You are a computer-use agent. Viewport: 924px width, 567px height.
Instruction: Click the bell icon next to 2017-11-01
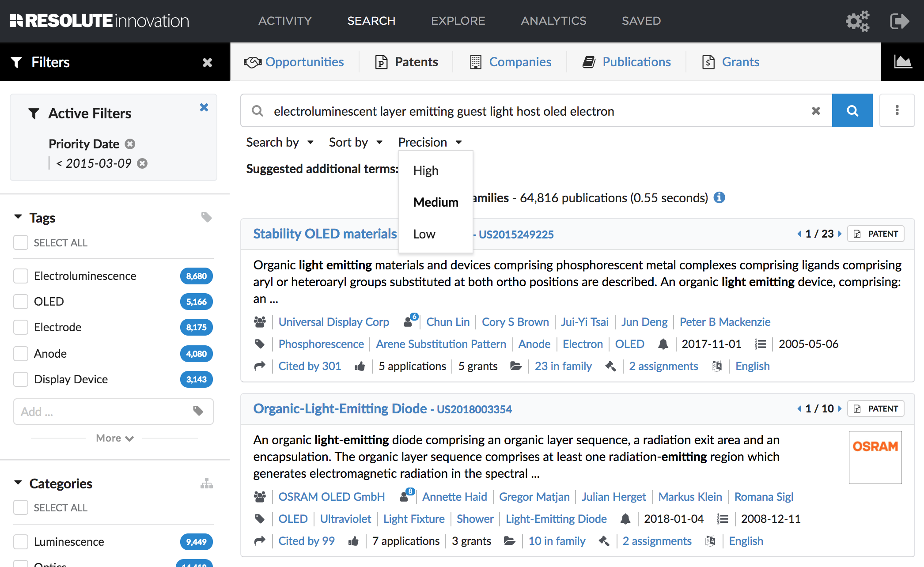point(663,344)
